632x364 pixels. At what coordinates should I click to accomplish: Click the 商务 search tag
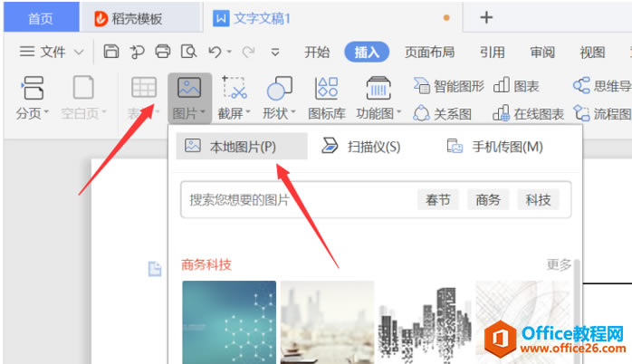coord(488,199)
